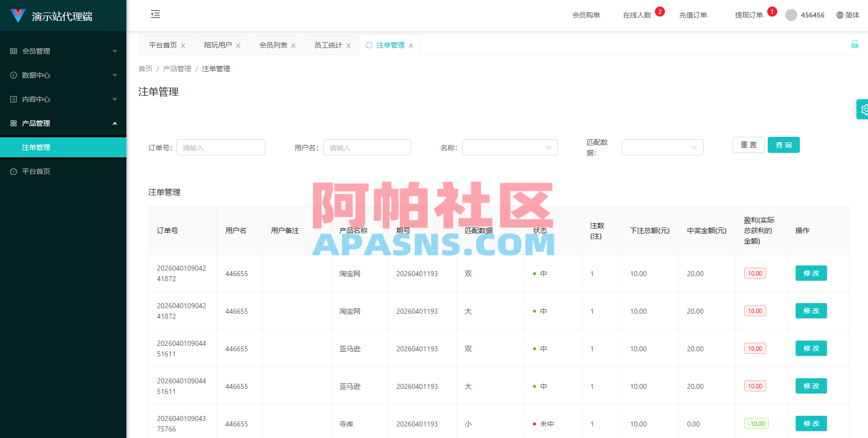
Task: Open the 名称 dropdown filter
Action: click(x=510, y=147)
